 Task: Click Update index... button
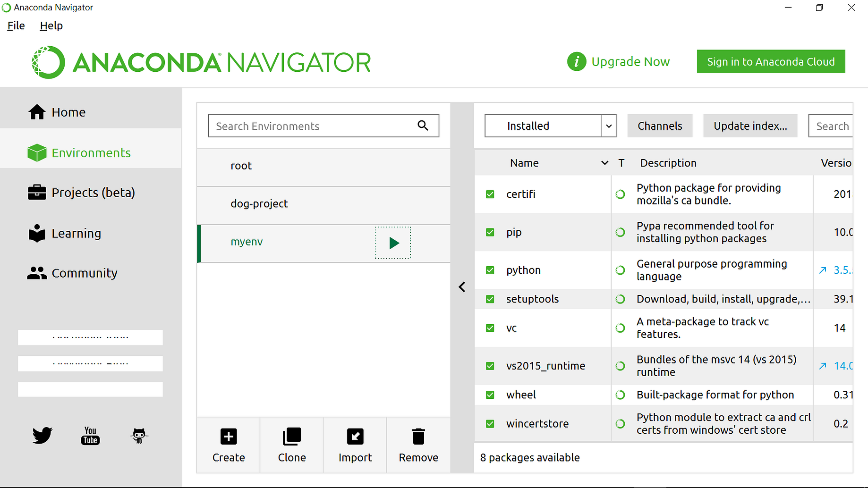pos(750,126)
